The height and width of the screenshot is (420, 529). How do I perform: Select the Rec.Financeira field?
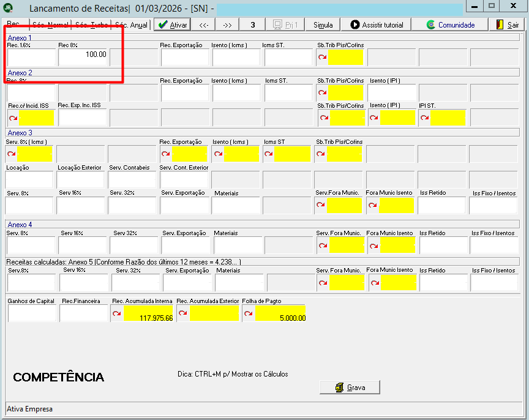tap(84, 313)
